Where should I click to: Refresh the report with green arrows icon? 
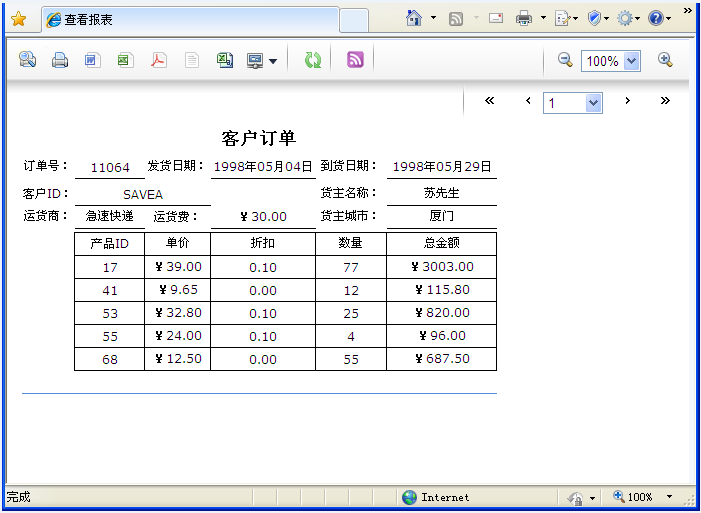(312, 60)
